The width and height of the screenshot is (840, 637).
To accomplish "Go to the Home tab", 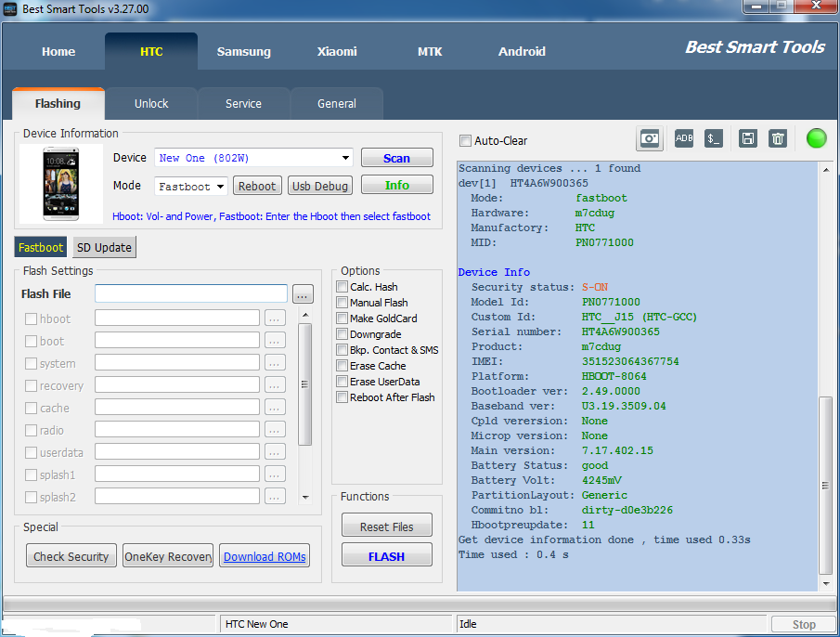I will [58, 51].
